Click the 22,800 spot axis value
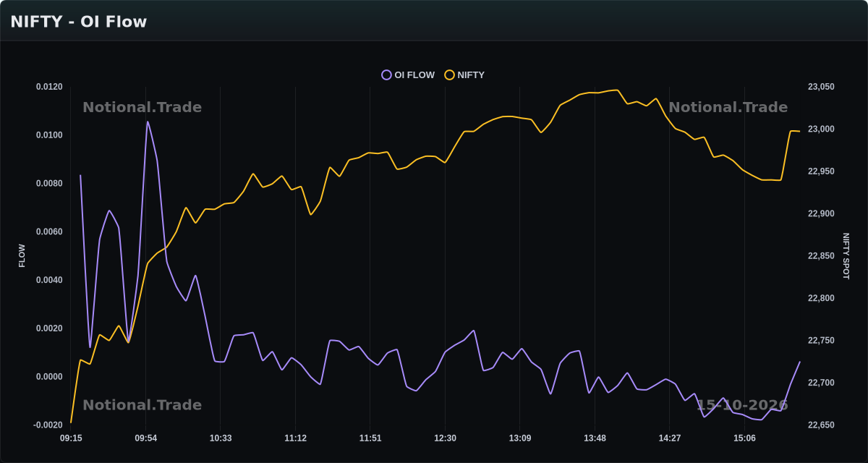Image resolution: width=868 pixels, height=463 pixels. pos(821,298)
